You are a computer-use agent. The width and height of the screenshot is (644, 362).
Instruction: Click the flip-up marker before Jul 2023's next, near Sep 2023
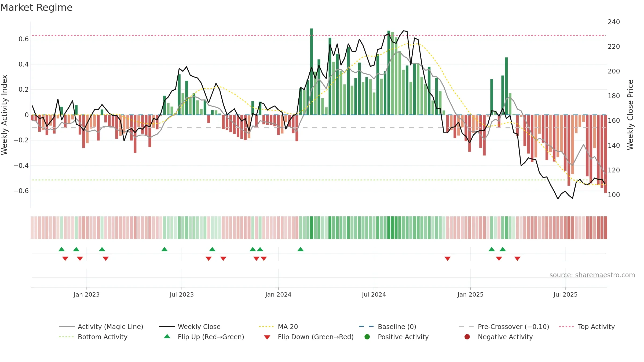[212, 249]
